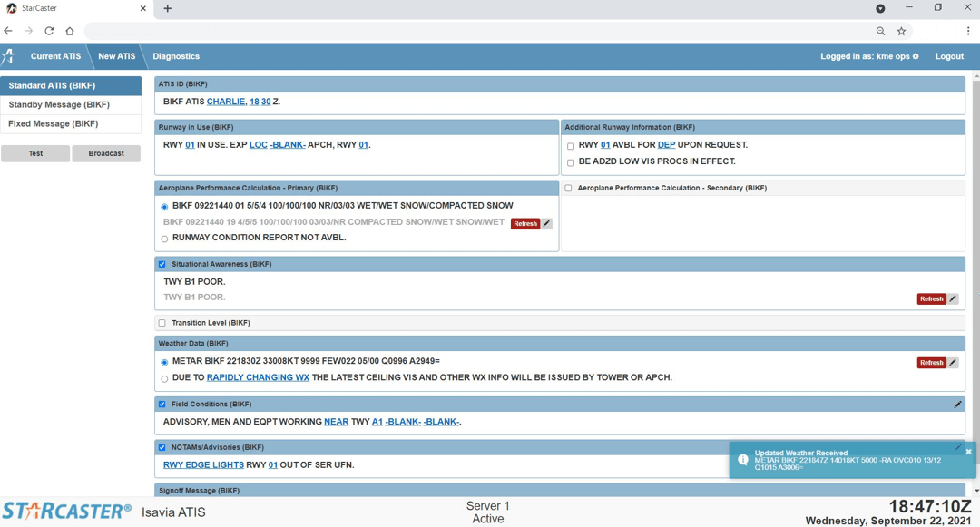Change taxiway A1 in Field Conditions
This screenshot has height=527, width=980.
click(x=377, y=422)
